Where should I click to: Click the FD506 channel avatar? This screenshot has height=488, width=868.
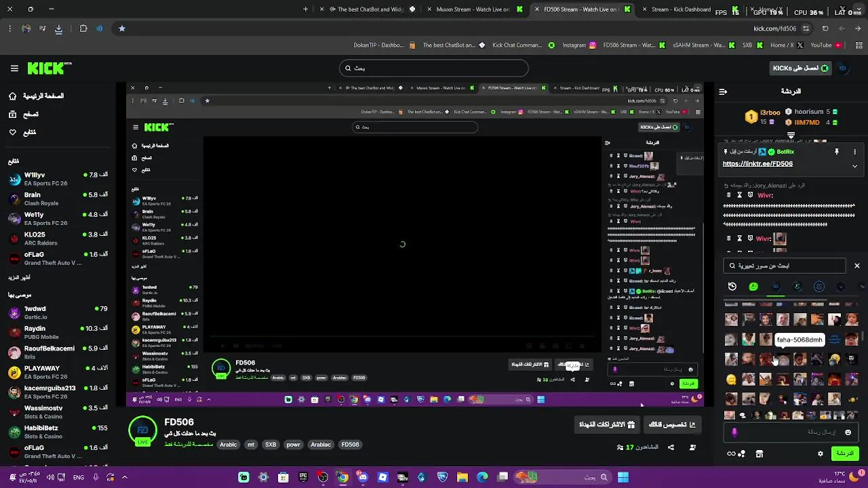point(143,431)
